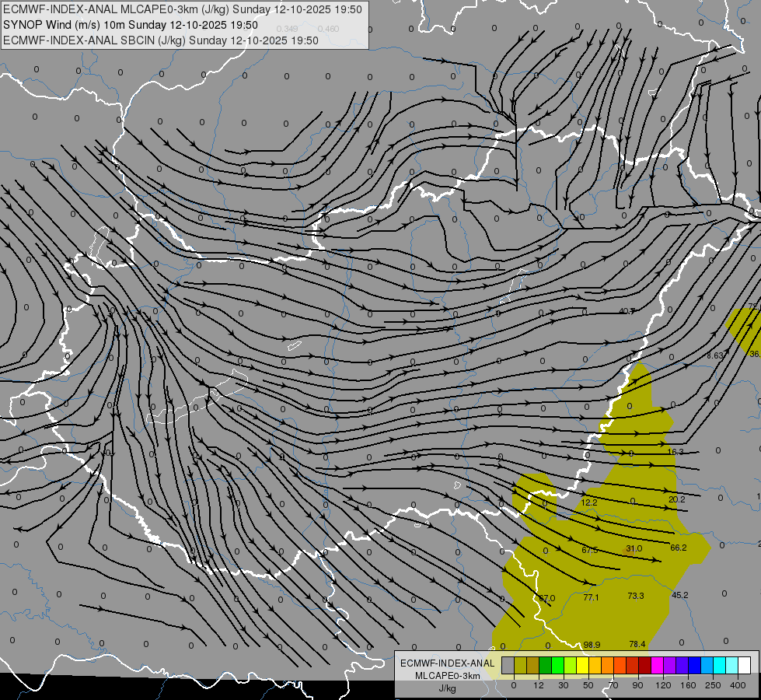
Task: Select the SYNOP Wind 10m title line
Action: click(x=130, y=25)
